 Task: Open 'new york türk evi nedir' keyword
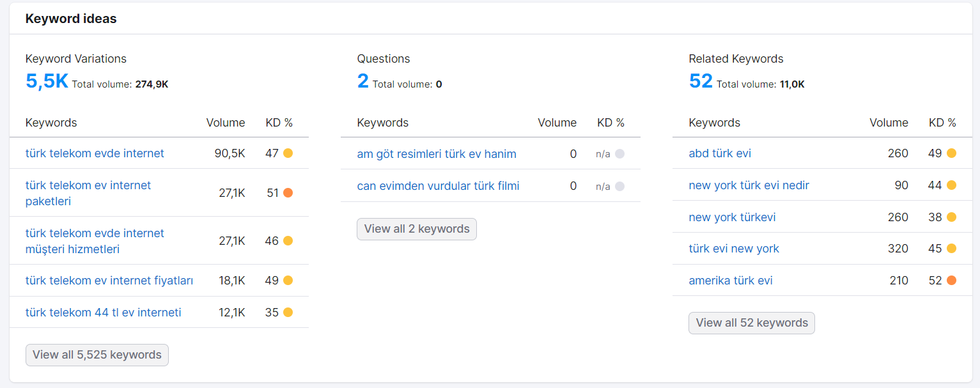749,185
